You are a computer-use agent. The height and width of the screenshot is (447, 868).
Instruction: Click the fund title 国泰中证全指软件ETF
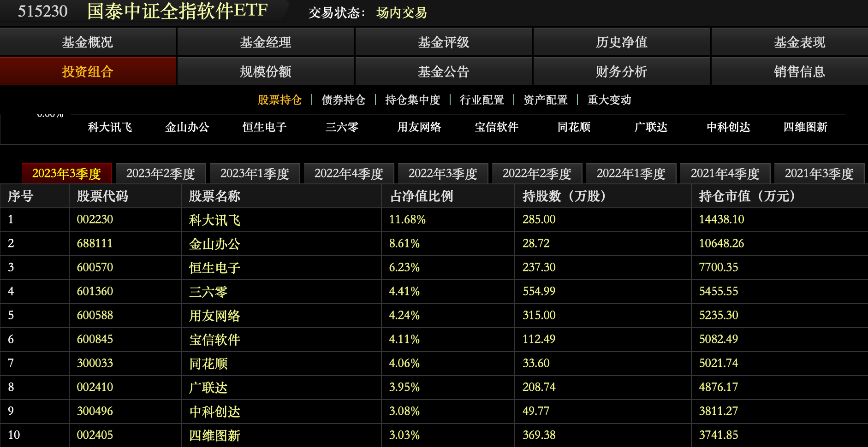[x=178, y=11]
